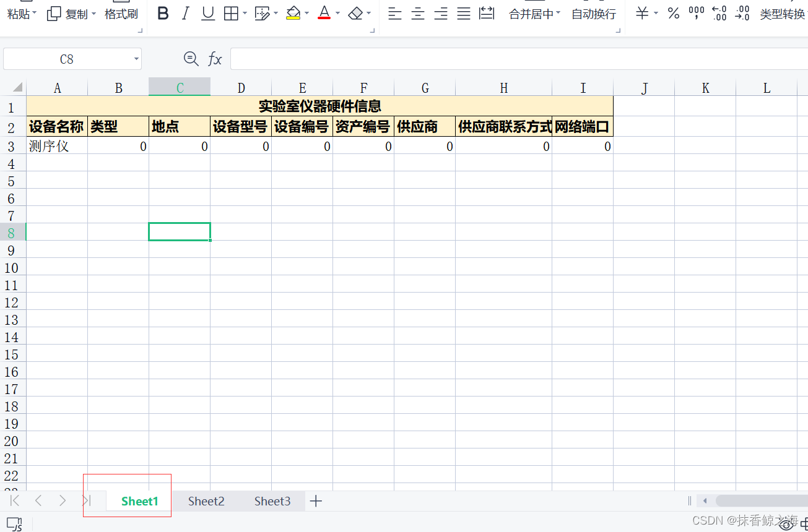Switch to the Sheet1 tab

point(140,501)
